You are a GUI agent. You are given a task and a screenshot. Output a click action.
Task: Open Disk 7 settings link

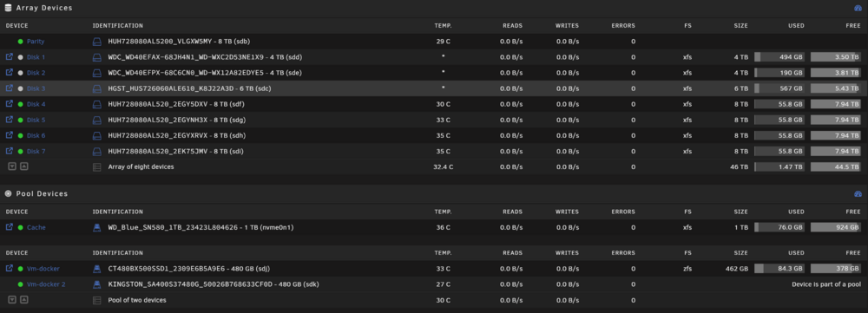[x=36, y=151]
